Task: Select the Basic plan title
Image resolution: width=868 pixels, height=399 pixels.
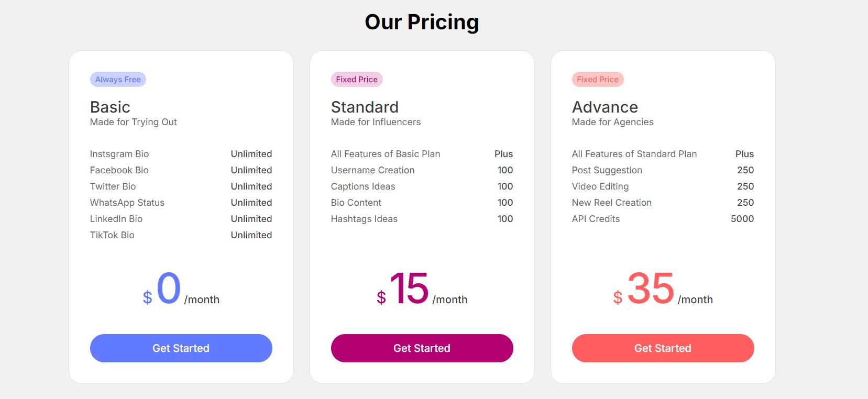Action: (110, 107)
